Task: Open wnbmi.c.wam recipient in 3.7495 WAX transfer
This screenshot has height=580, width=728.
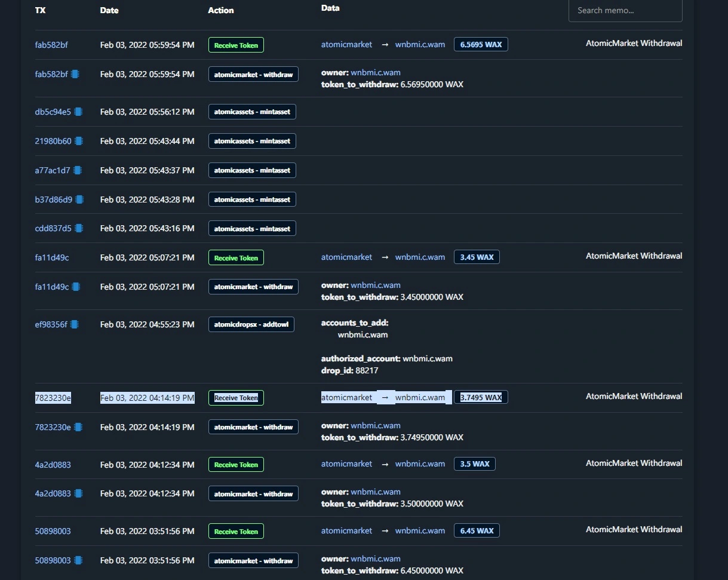Action: click(x=420, y=397)
